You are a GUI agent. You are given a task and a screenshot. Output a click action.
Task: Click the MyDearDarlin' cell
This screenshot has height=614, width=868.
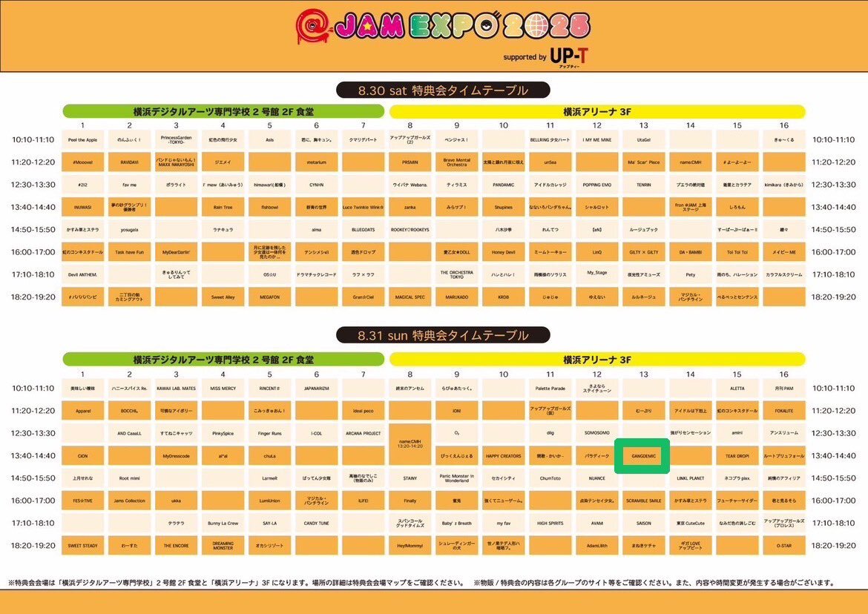coord(176,252)
